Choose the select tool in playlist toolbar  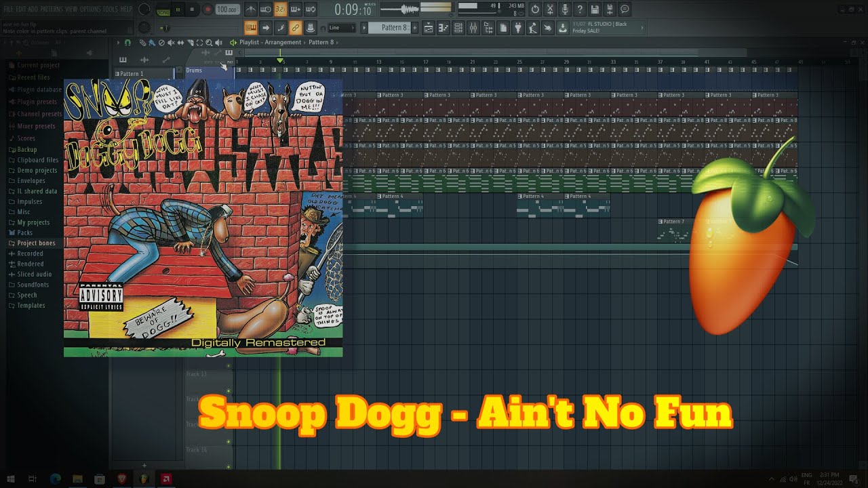(x=199, y=42)
